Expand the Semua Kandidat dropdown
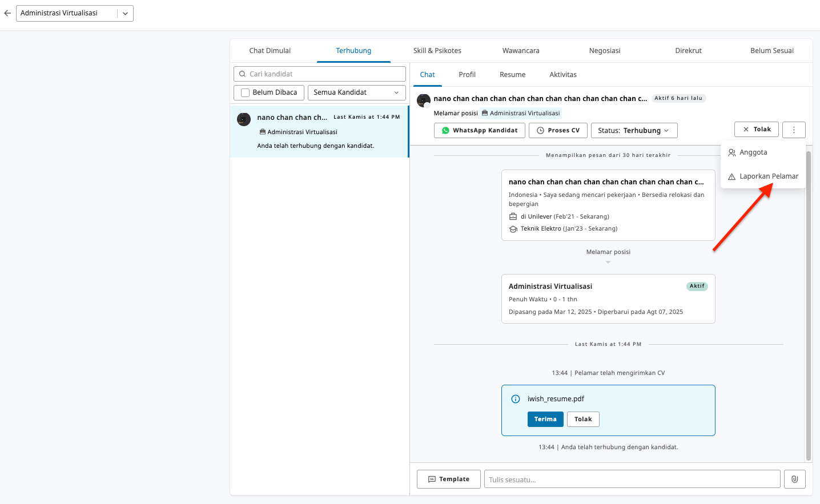The height and width of the screenshot is (504, 820). click(x=356, y=92)
